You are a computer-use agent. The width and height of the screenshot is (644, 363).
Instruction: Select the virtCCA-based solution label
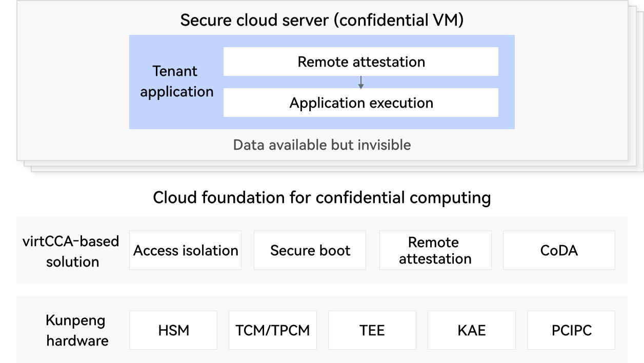(x=71, y=251)
